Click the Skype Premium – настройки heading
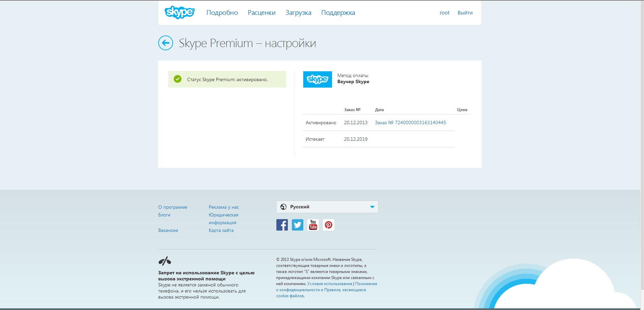The height and width of the screenshot is (310, 644). click(x=247, y=43)
